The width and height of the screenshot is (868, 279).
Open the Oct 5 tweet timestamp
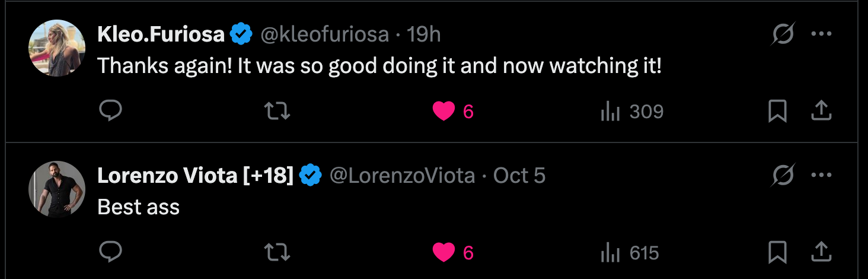click(x=519, y=176)
